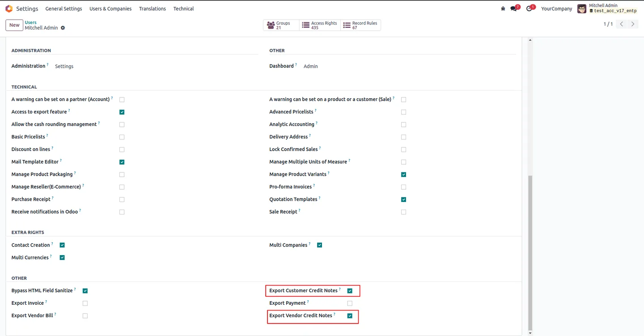Click help mark beside Export Payment
The image size is (644, 336).
click(x=308, y=302)
